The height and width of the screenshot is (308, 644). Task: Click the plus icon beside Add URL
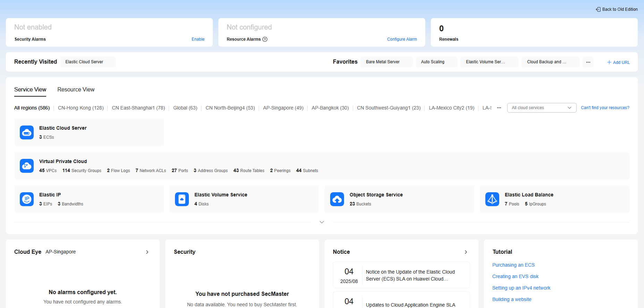pyautogui.click(x=609, y=62)
